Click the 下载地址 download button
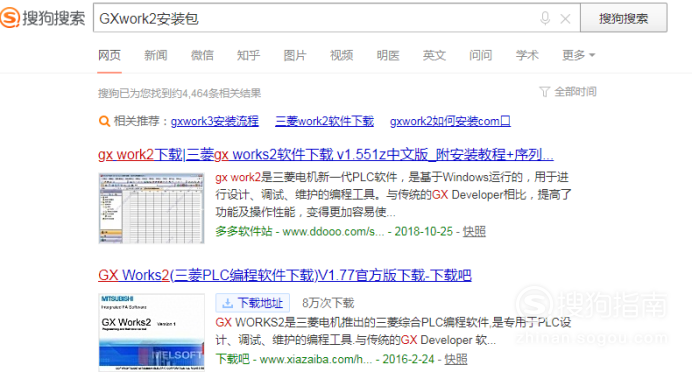Screen dimensions: 692x372 click(x=252, y=303)
